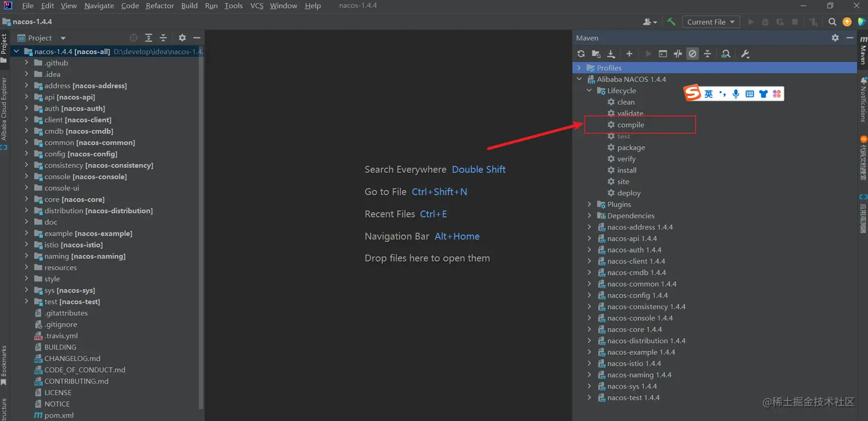Toggle skip tests mode in Maven
The image size is (868, 421).
pyautogui.click(x=692, y=53)
